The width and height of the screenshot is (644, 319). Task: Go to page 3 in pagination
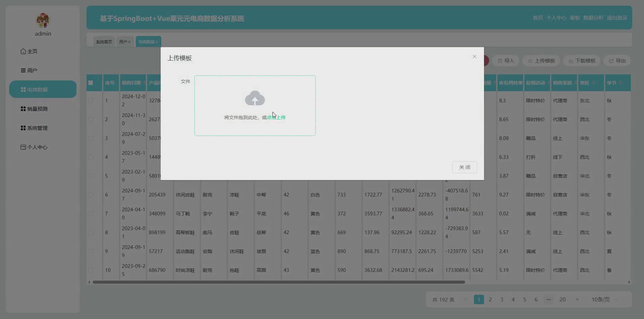click(x=502, y=299)
